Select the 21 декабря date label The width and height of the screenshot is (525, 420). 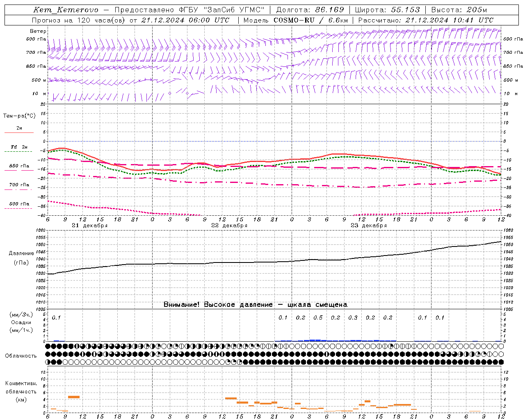pos(90,226)
